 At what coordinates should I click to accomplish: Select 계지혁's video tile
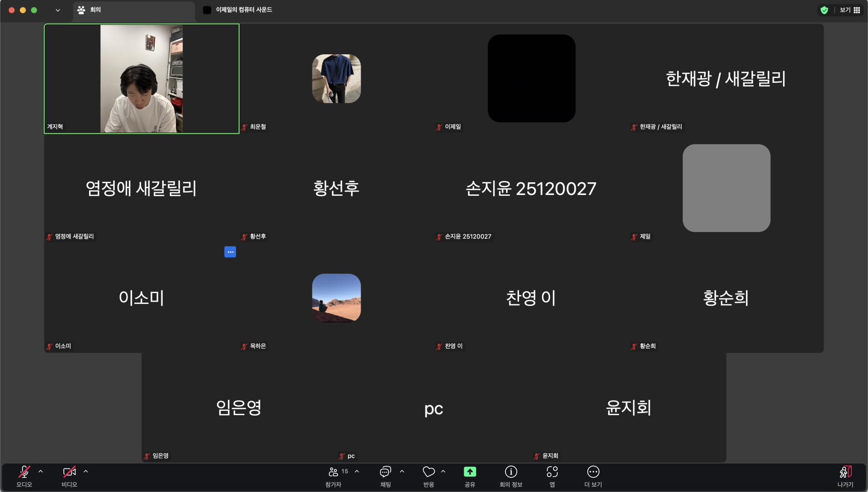tap(142, 79)
